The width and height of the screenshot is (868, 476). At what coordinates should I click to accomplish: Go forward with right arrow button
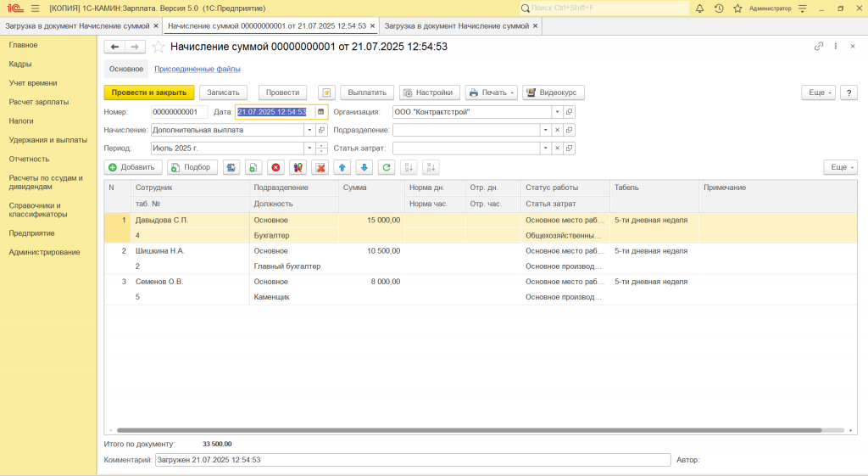[135, 48]
